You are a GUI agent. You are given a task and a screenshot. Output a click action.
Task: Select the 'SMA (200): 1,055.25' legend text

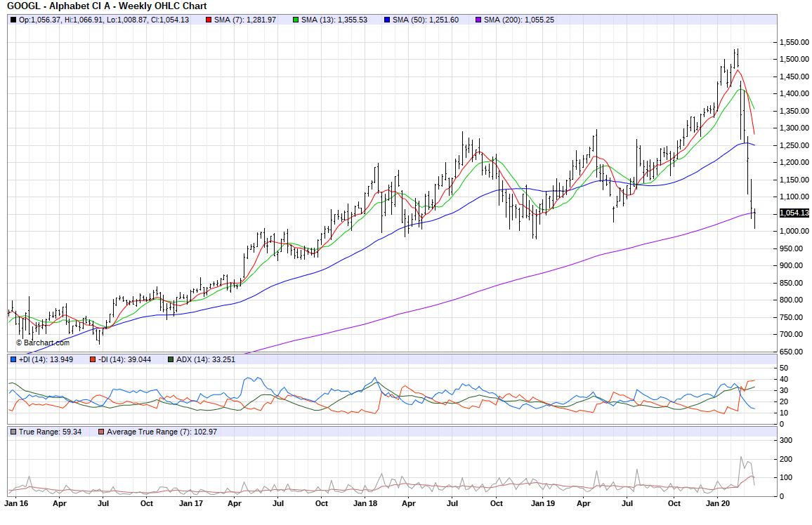pyautogui.click(x=519, y=20)
